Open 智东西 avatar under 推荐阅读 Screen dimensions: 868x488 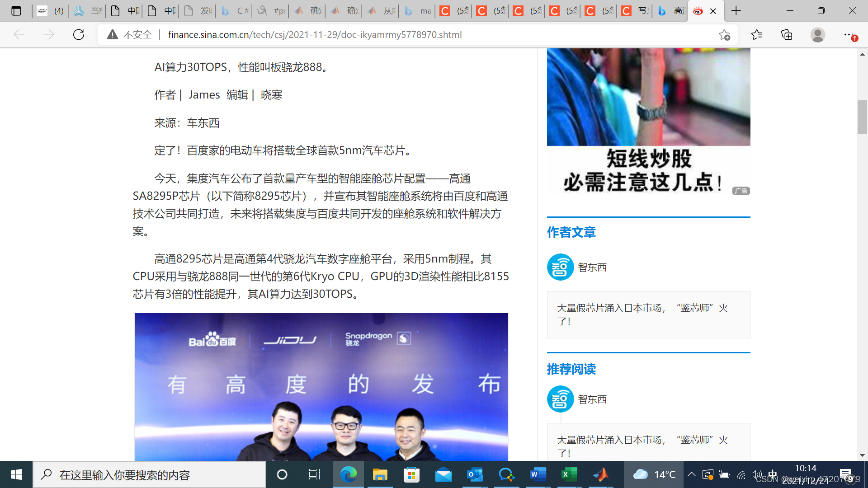click(560, 399)
